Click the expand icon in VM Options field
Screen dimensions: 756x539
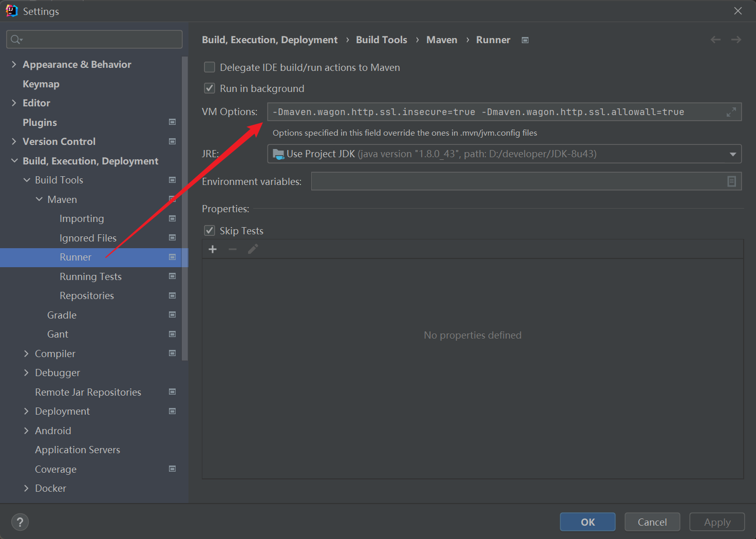click(x=731, y=112)
